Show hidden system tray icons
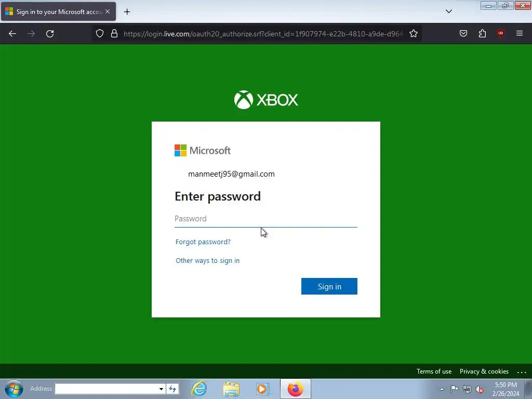532x399 pixels. click(x=442, y=389)
